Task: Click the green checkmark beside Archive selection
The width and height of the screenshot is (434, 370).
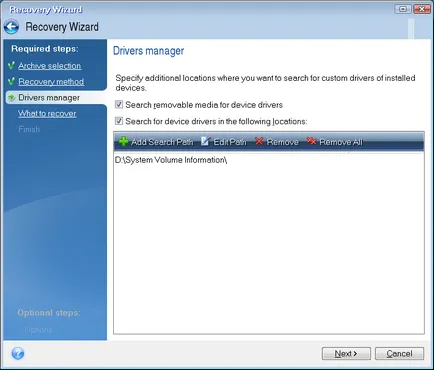Action: (x=11, y=65)
